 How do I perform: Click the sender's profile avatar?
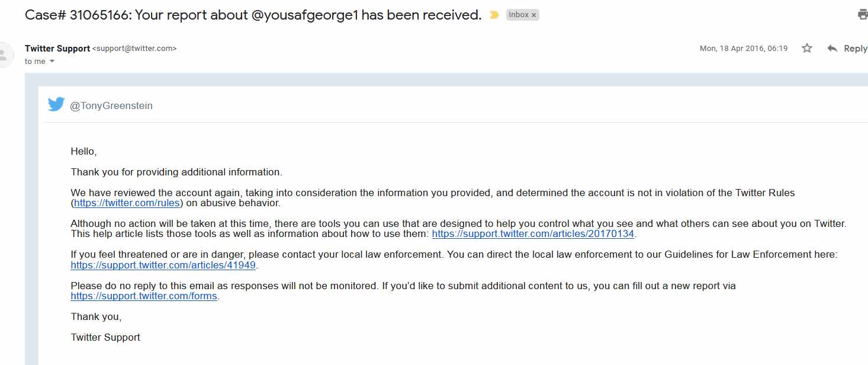pos(4,55)
